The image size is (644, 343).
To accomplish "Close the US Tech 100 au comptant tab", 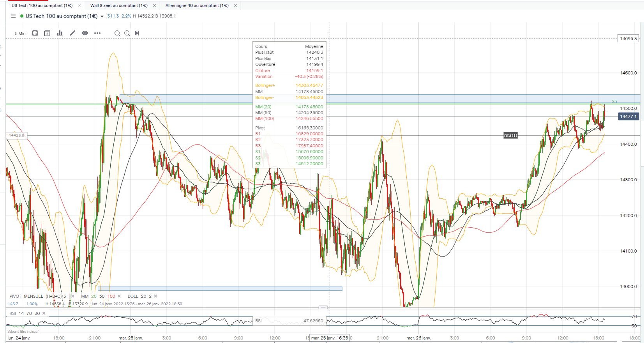I will (80, 5).
